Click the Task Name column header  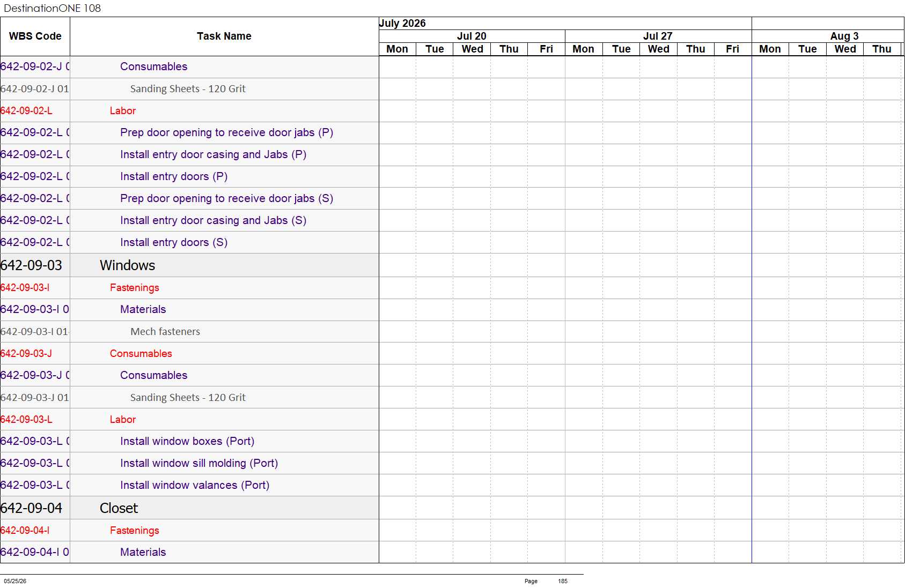224,36
